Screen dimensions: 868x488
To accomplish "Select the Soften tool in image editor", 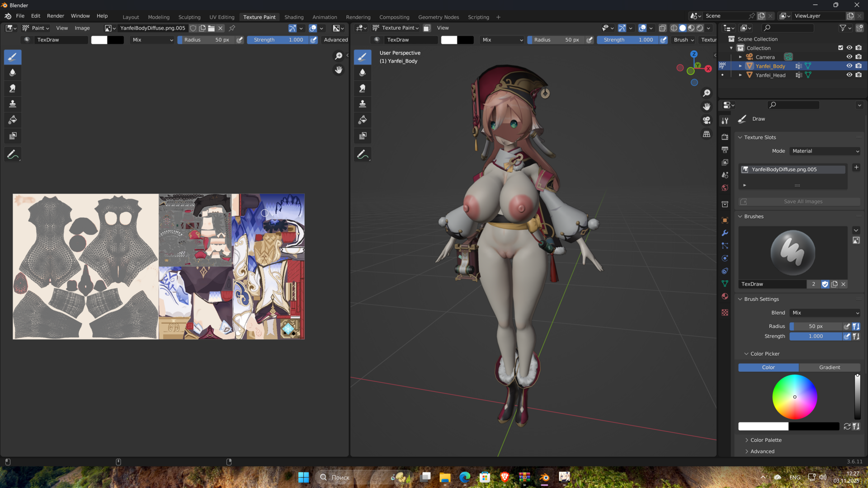I will [13, 72].
